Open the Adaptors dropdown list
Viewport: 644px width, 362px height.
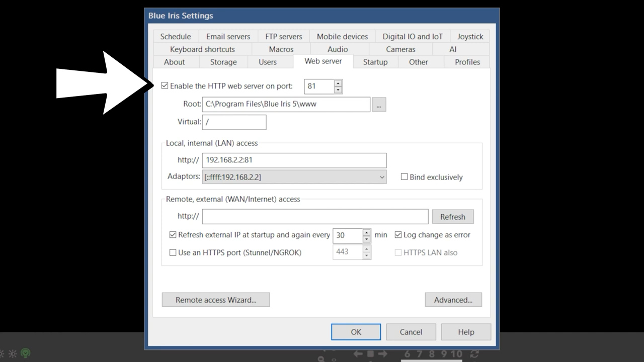click(x=294, y=177)
